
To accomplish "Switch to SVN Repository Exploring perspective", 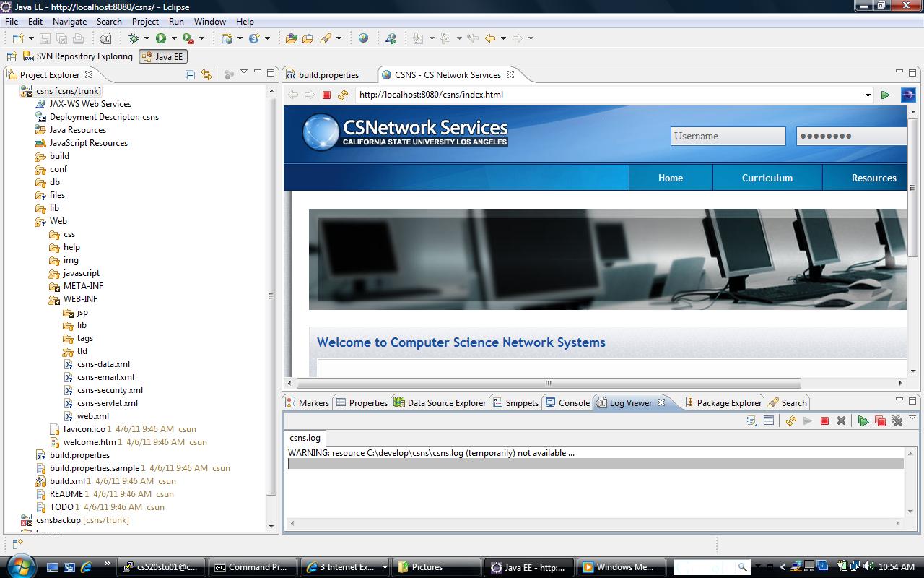I will 78,56.
